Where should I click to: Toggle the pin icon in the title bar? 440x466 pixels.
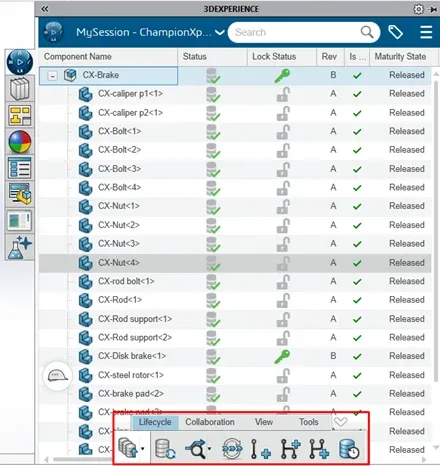pos(433,9)
